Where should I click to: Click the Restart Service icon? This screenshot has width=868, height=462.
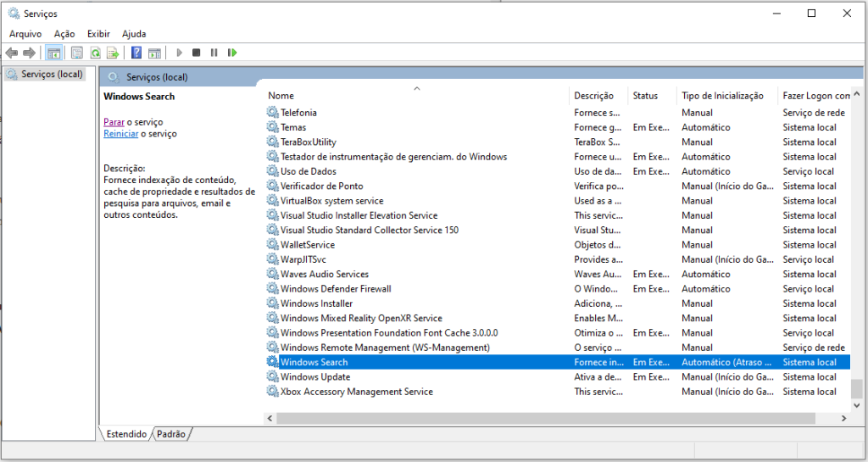coord(232,53)
